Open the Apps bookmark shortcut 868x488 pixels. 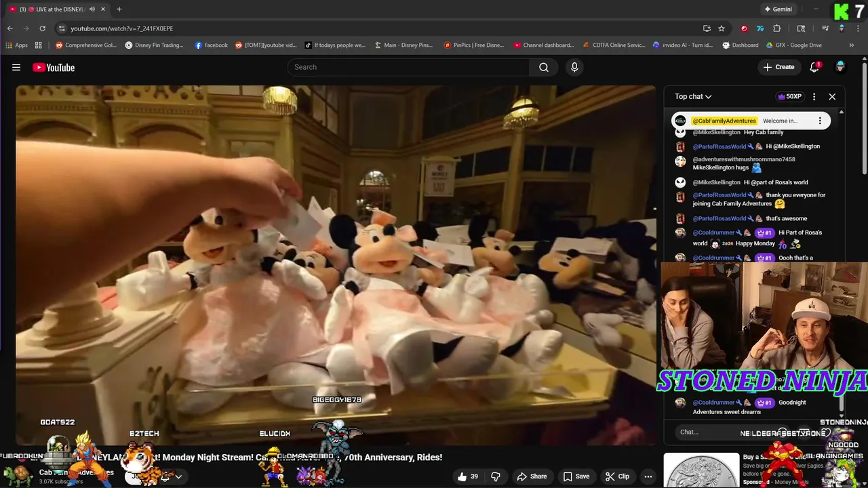pyautogui.click(x=17, y=45)
